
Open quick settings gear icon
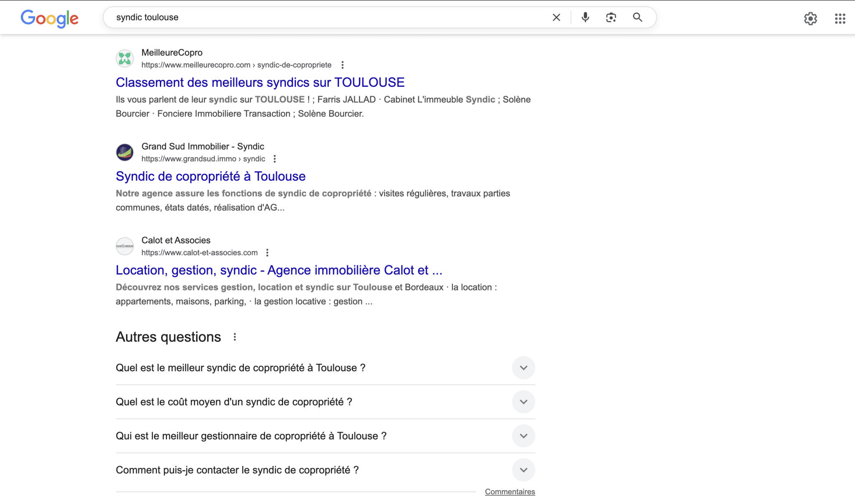pyautogui.click(x=810, y=18)
